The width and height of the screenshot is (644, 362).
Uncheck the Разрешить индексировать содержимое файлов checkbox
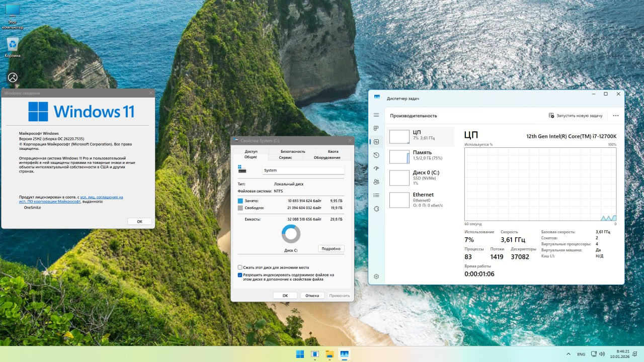[240, 275]
